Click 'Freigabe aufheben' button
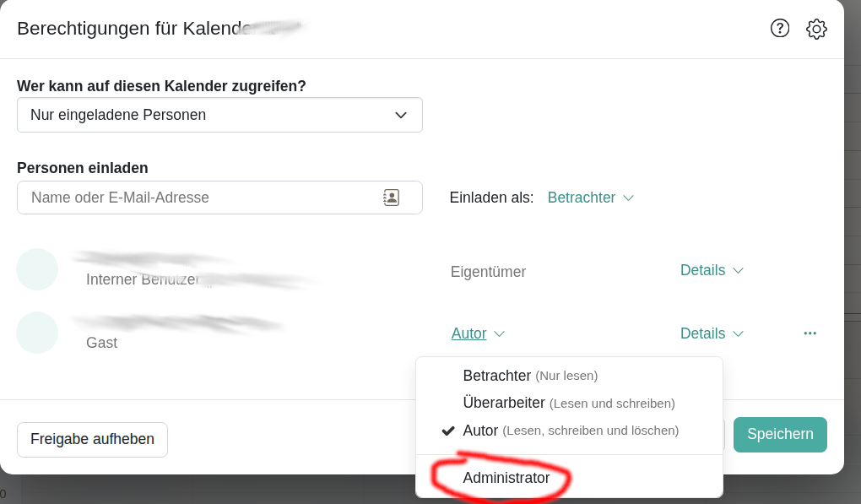Screen dimensions: 861x504 point(92,439)
